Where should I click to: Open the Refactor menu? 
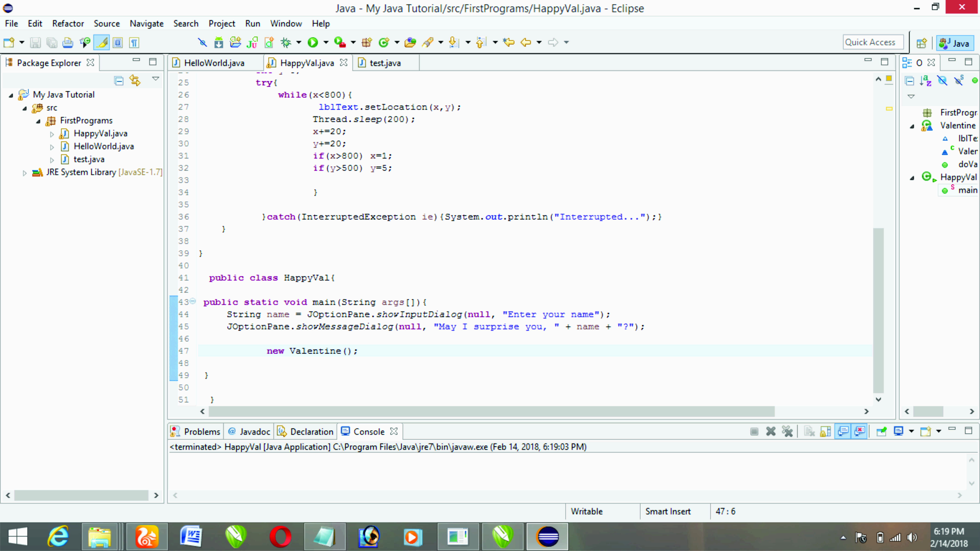[68, 24]
